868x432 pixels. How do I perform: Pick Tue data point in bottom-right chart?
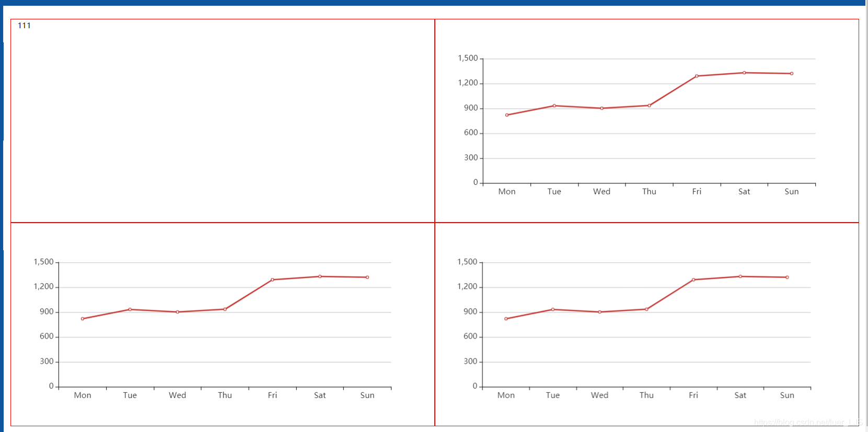pos(553,309)
